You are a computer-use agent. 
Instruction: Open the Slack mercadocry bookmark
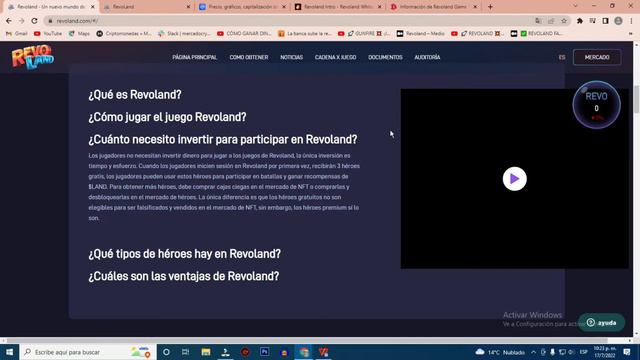point(184,33)
